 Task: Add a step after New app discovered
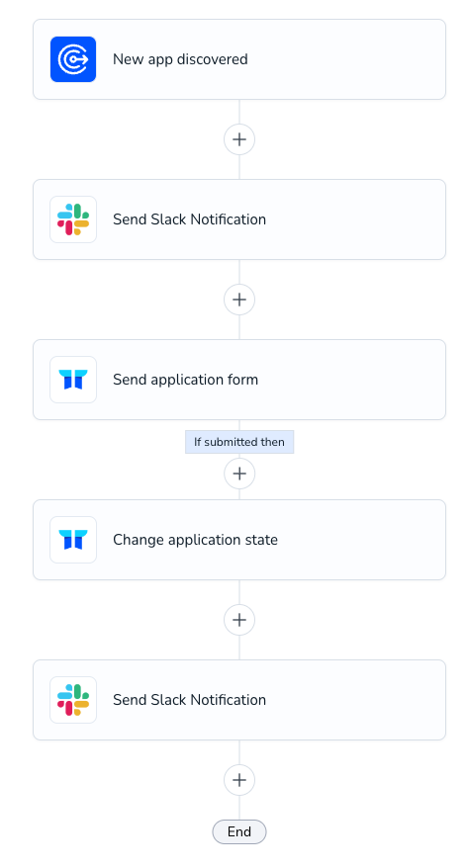click(x=239, y=139)
